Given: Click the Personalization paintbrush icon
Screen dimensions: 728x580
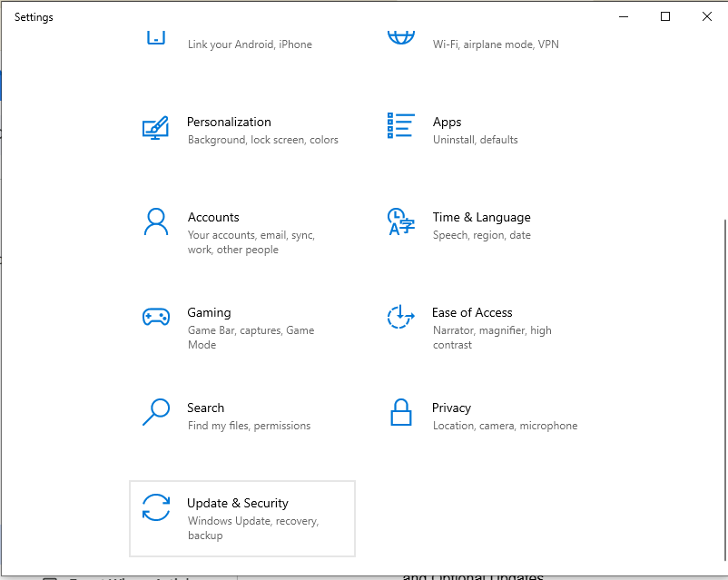Looking at the screenshot, I should click(x=156, y=127).
